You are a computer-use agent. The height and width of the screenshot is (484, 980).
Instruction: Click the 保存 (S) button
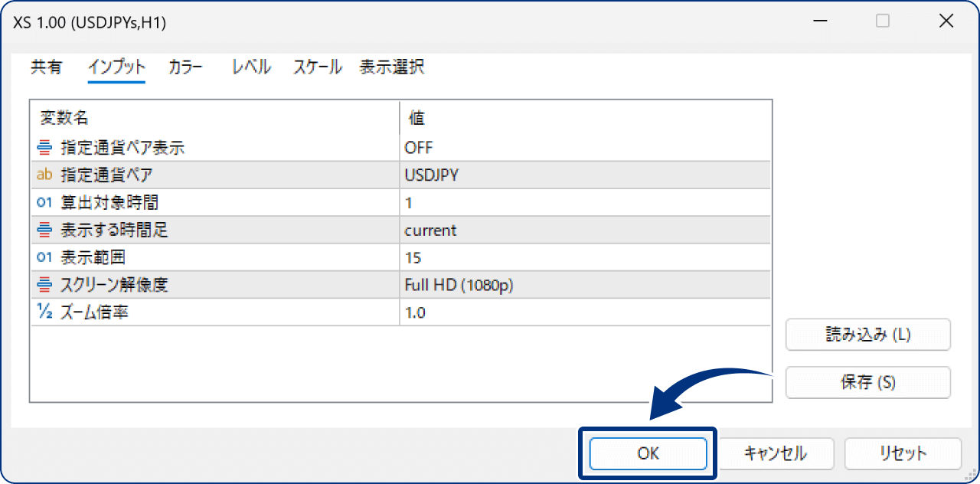tap(868, 382)
